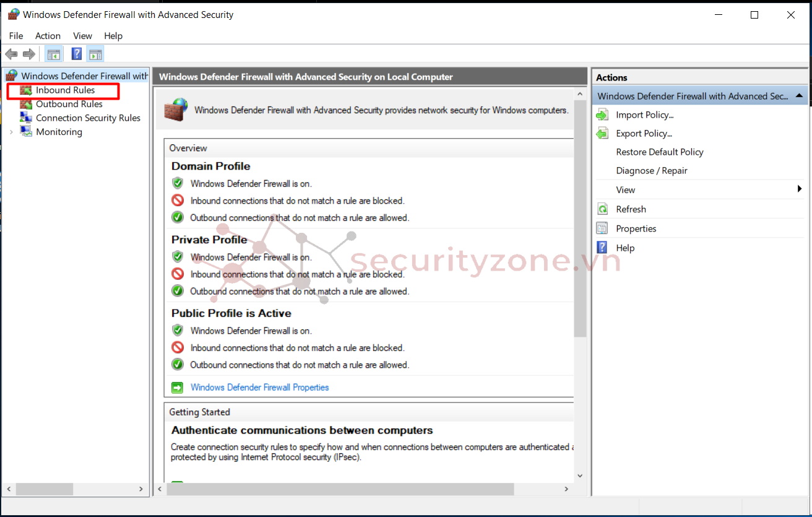Toggle the Show/Hide Console Tree toolbar icon
This screenshot has height=517, width=812.
pos(54,54)
